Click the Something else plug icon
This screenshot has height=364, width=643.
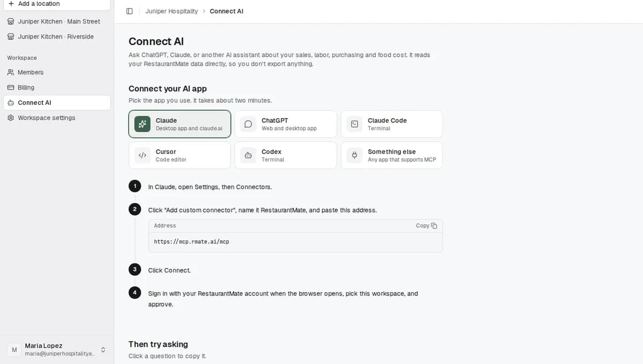click(x=354, y=155)
